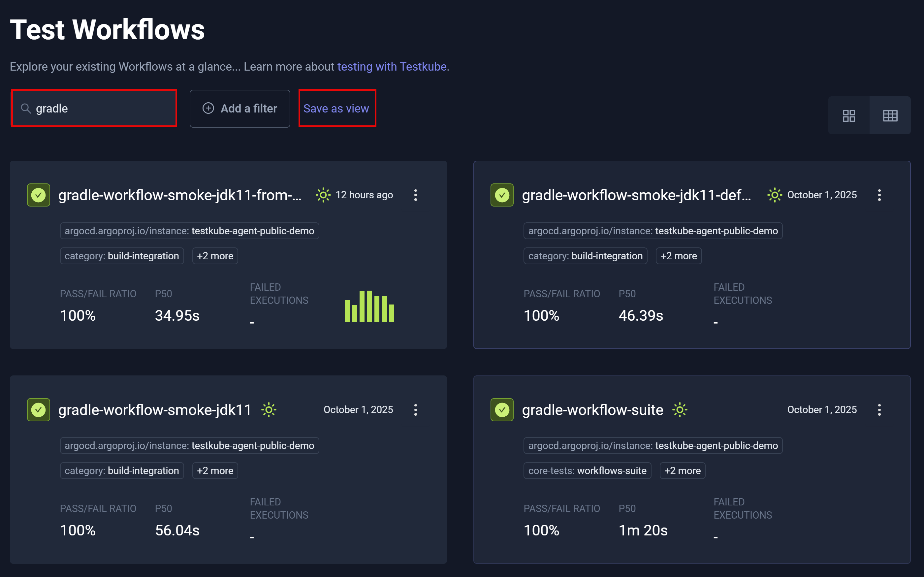924x577 pixels.
Task: Click green success status icon on gradle-workflow-suite
Action: 502,409
